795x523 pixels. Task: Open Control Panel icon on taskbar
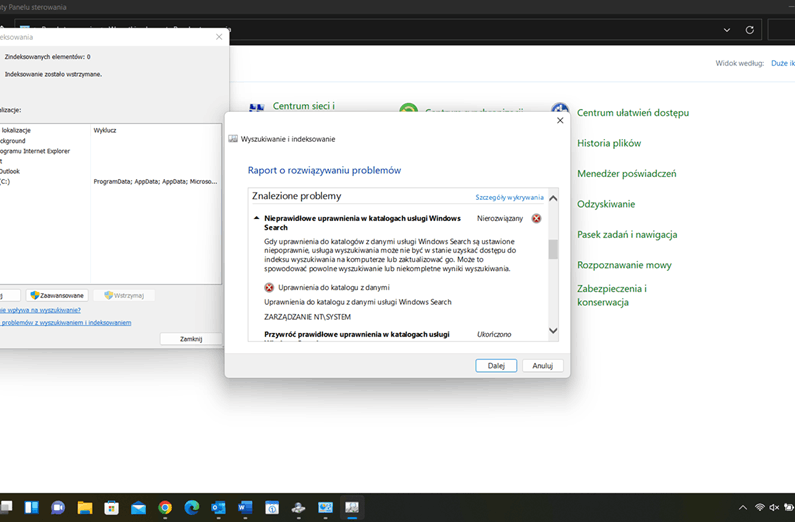325,507
